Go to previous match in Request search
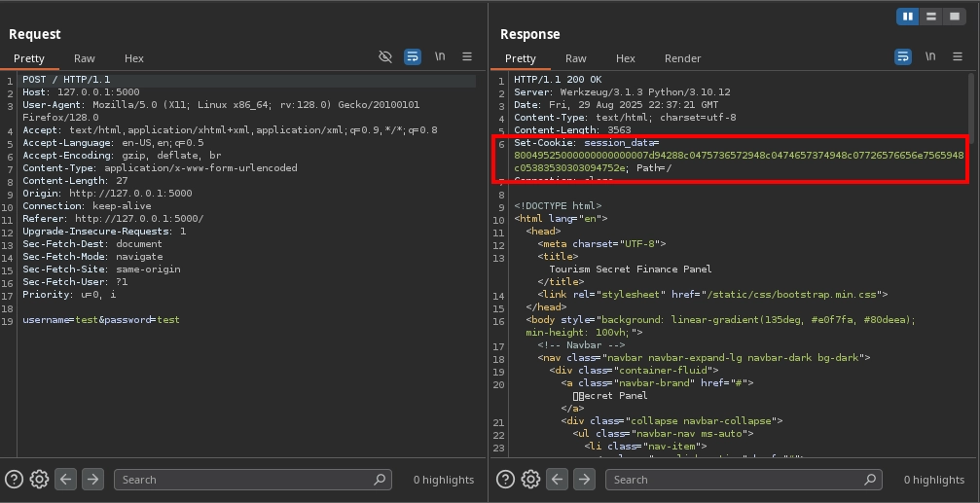 65,479
